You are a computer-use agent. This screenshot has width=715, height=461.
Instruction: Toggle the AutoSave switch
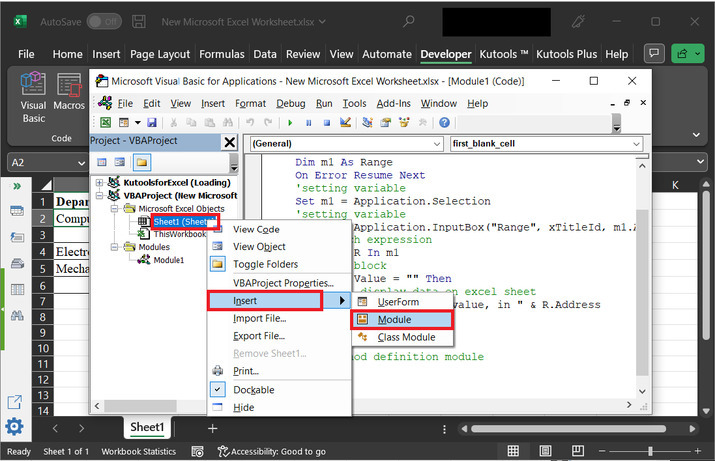[104, 21]
